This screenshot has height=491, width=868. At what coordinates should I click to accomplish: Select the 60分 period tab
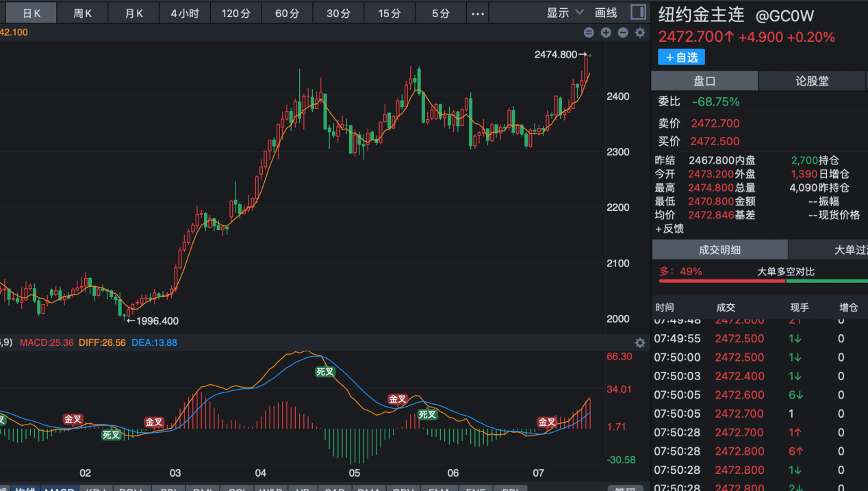pyautogui.click(x=288, y=13)
